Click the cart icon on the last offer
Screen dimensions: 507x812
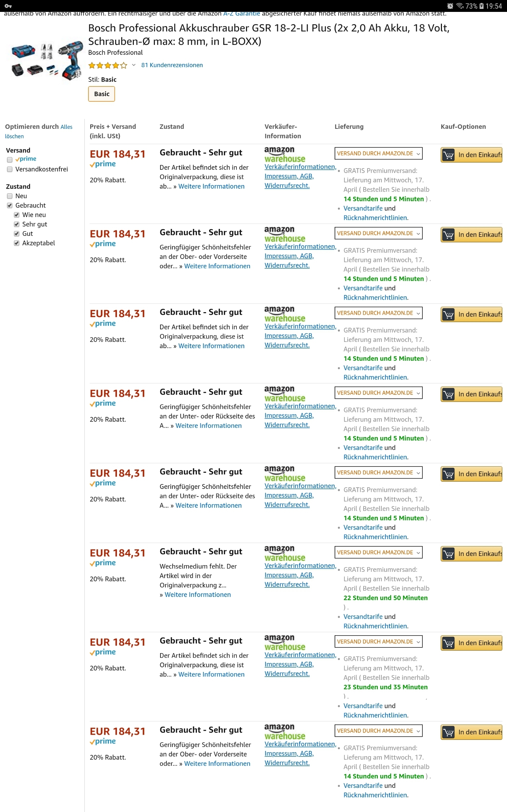(x=448, y=732)
